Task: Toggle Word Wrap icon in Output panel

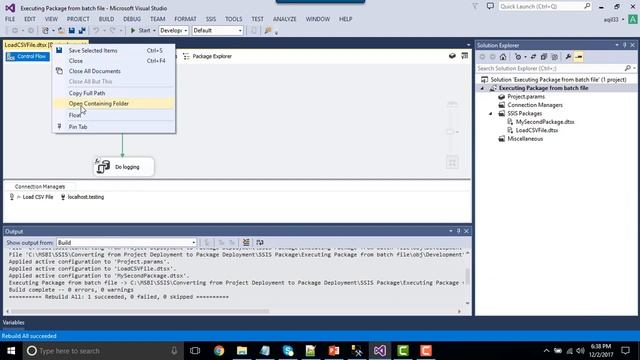Action: pos(260,242)
